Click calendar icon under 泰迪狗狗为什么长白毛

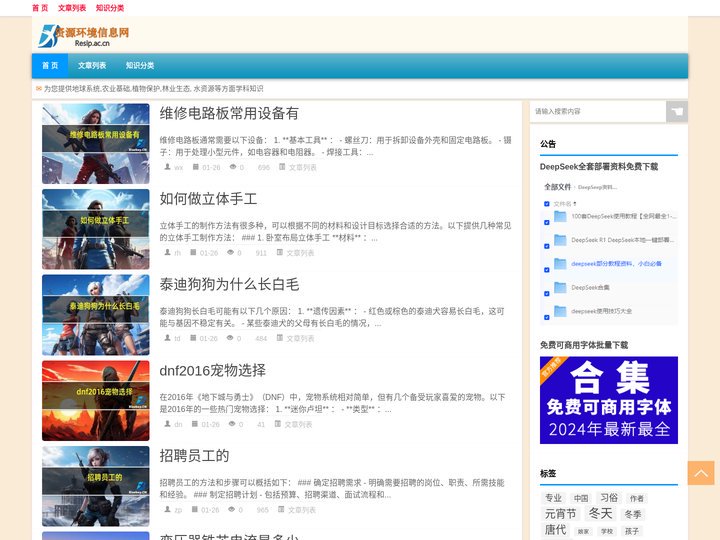193,338
